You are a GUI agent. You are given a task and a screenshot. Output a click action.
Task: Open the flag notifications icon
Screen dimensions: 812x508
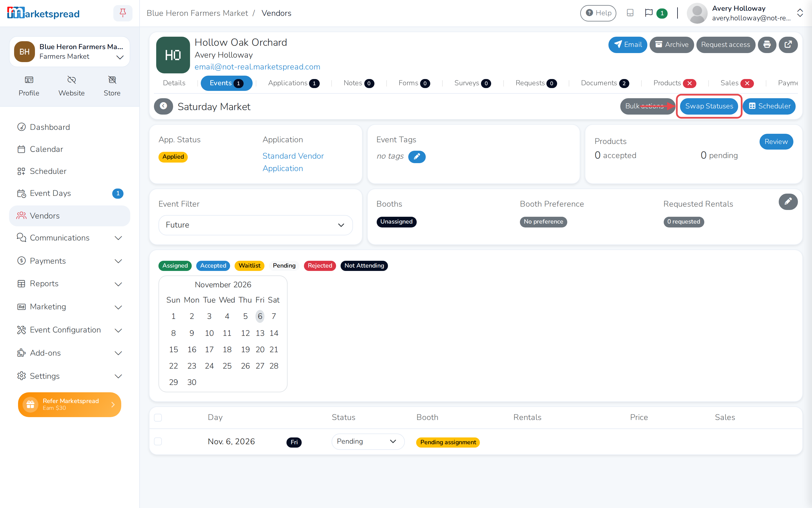pos(649,13)
